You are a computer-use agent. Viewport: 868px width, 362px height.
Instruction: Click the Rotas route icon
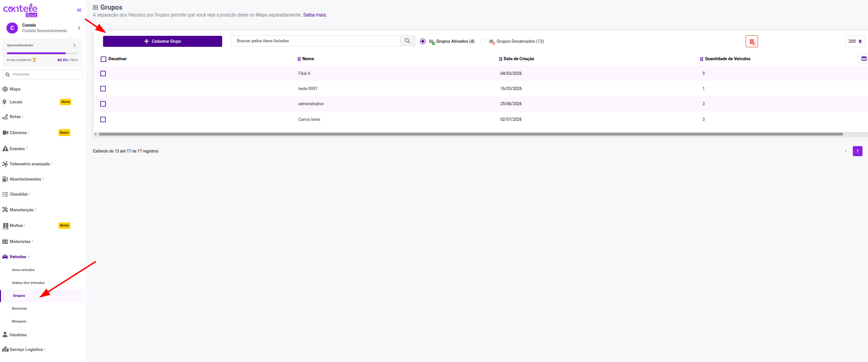[5, 117]
